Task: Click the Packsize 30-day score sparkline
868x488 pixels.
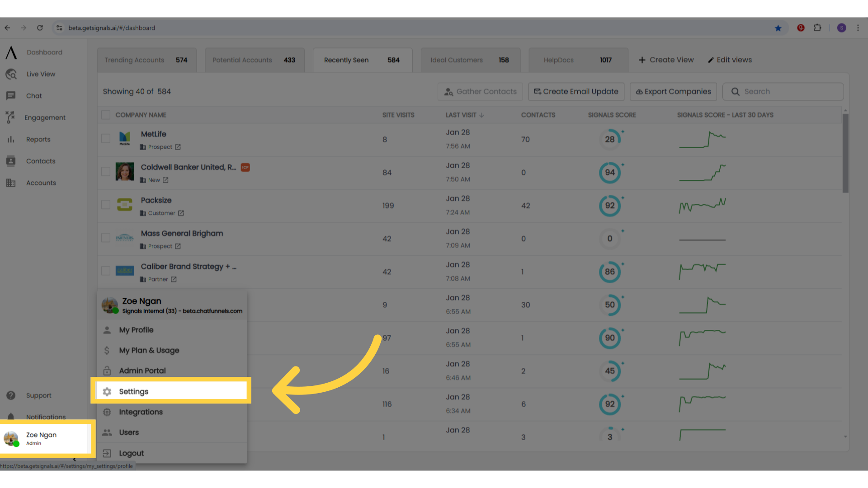Action: 702,206
